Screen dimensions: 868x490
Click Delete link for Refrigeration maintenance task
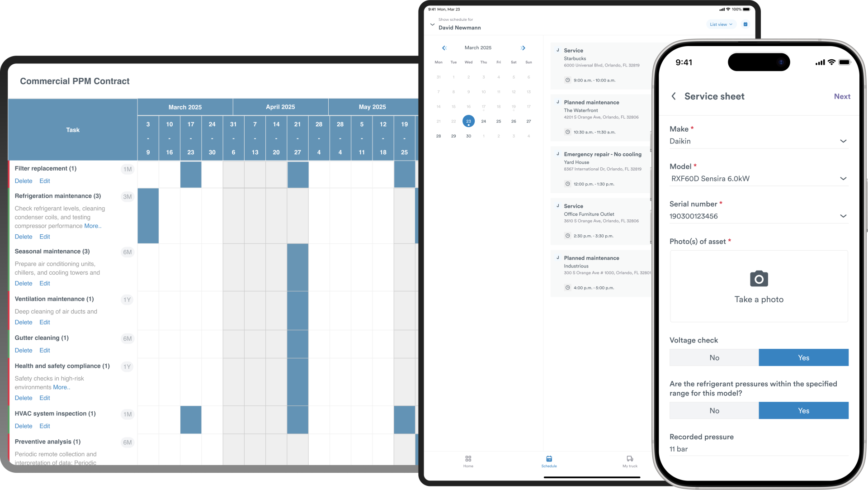[23, 236]
